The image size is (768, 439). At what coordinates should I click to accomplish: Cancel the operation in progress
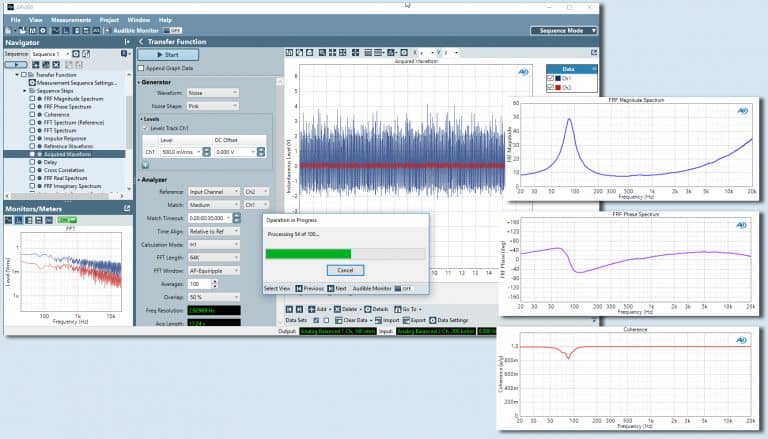(x=345, y=270)
